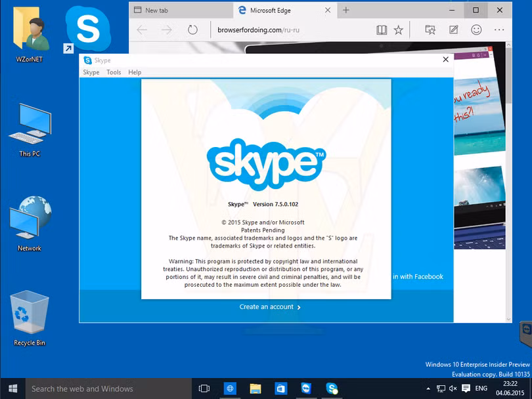The height and width of the screenshot is (399, 532).
Task: Open Edge reading view
Action: 382,30
